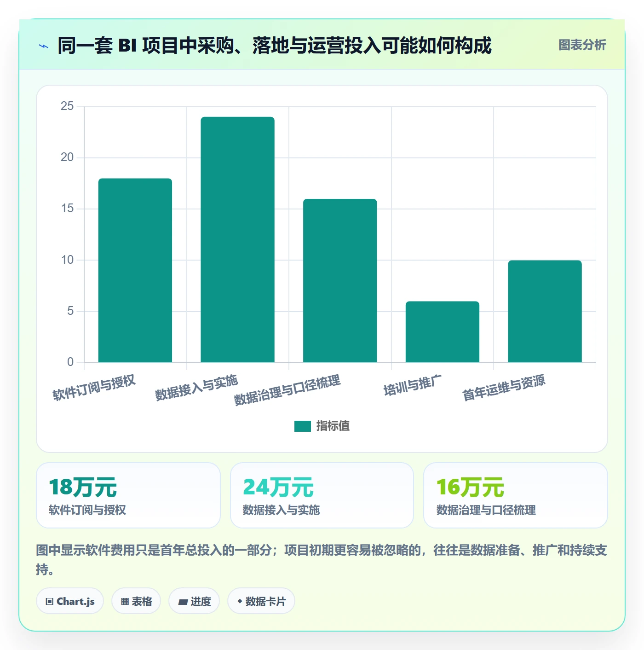This screenshot has height=650, width=644.
Task: Click the y-axis value 10
Action: 67,260
